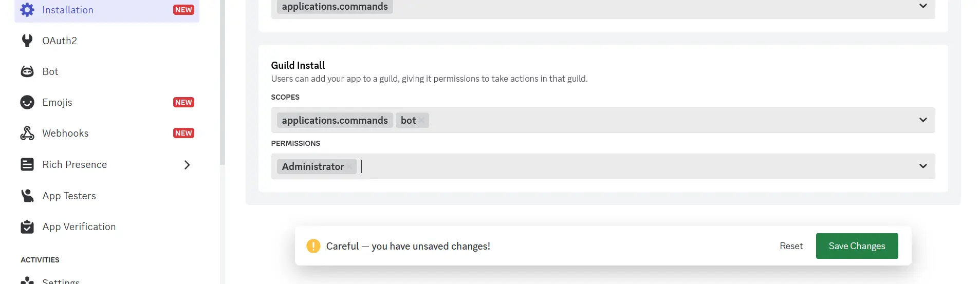Click the Rich Presence document icon

click(27, 164)
